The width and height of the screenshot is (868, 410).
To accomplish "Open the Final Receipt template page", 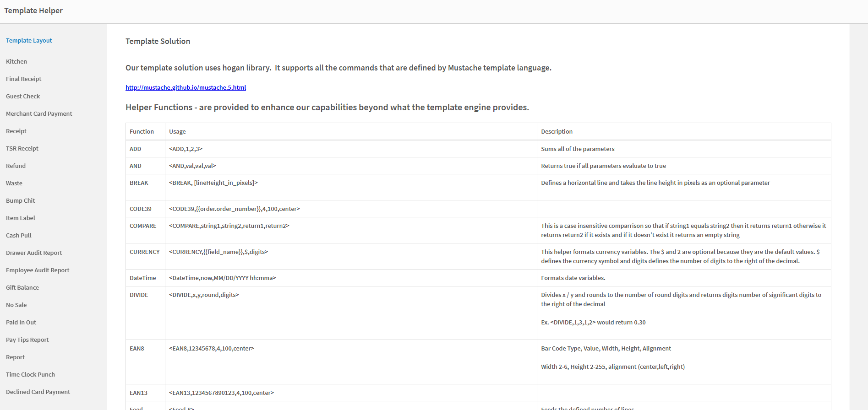I will click(x=23, y=79).
